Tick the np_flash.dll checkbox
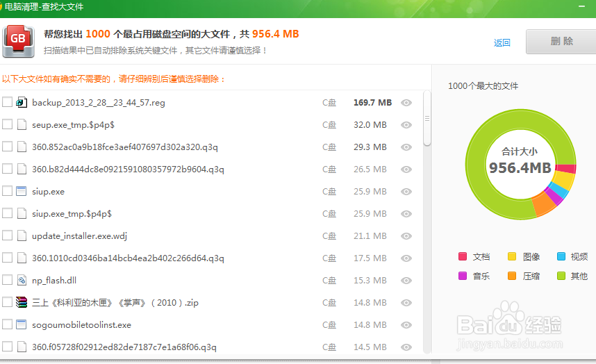The width and height of the screenshot is (596, 364). 7,280
